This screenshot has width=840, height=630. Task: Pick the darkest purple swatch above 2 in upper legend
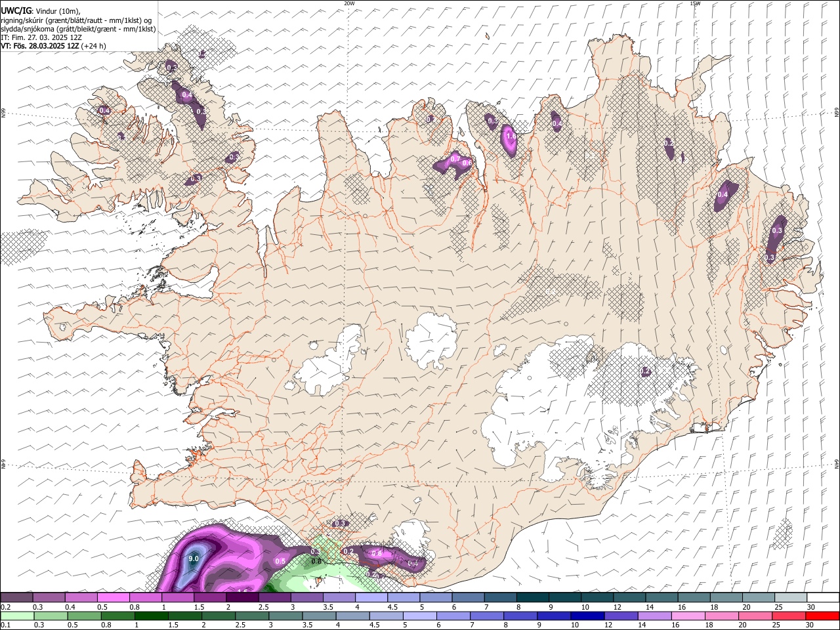(242, 598)
